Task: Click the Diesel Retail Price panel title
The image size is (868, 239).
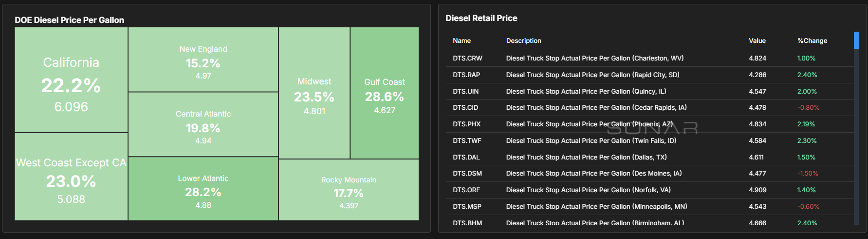Action: point(481,18)
